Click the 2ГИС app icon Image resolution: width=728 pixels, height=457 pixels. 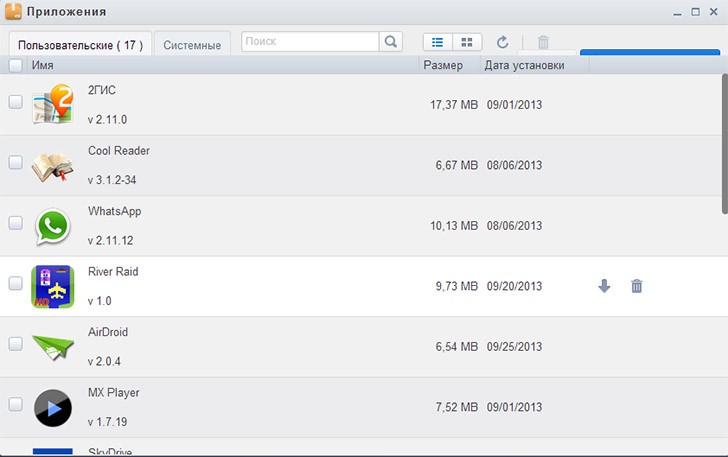pyautogui.click(x=53, y=104)
